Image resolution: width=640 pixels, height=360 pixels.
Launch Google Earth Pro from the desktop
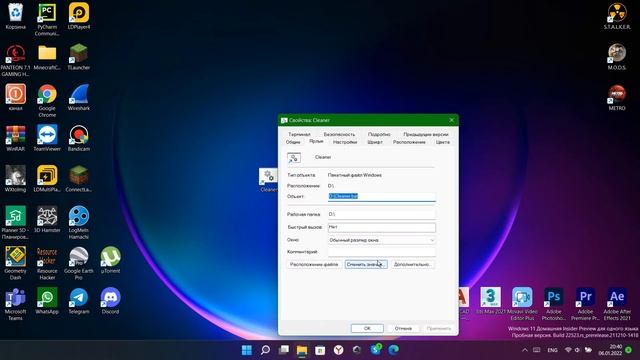click(79, 263)
